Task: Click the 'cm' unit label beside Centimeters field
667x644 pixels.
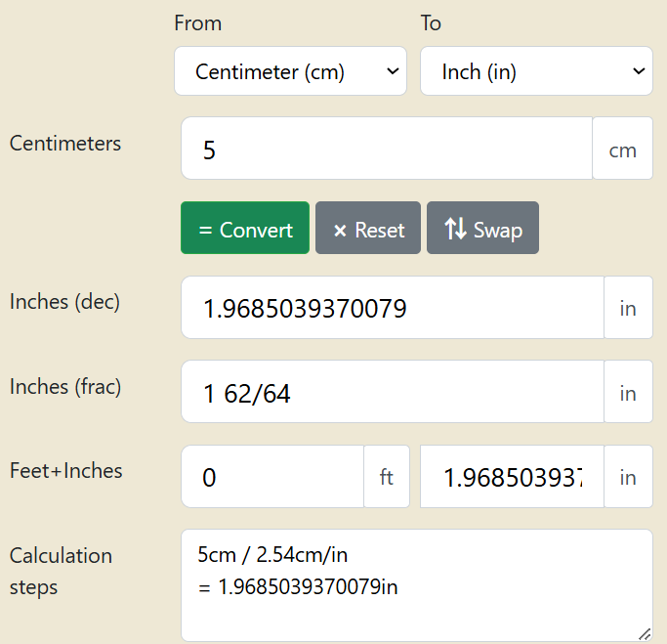Action: [623, 149]
